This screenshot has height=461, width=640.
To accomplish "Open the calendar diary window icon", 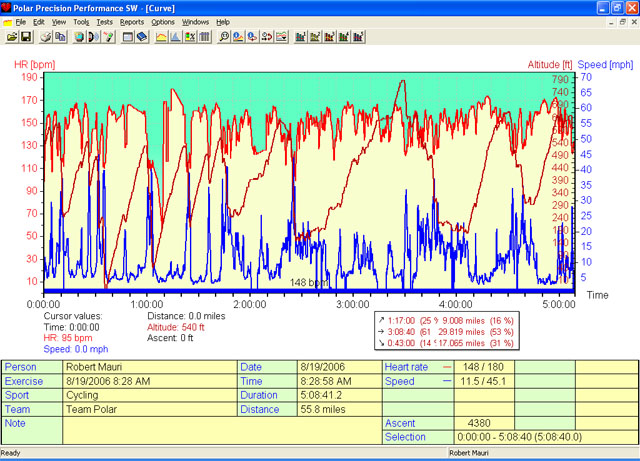I will (128, 37).
